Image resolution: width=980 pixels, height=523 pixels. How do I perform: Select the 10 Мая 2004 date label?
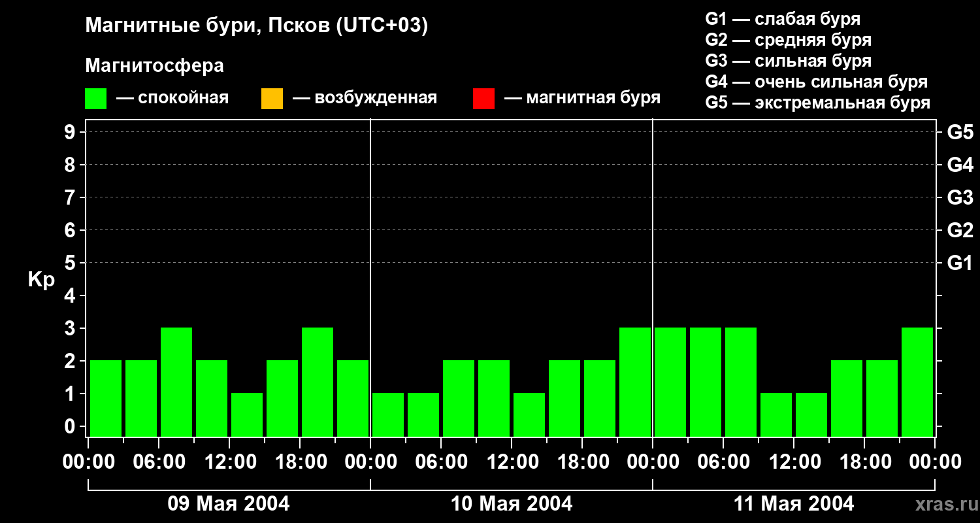coord(512,504)
